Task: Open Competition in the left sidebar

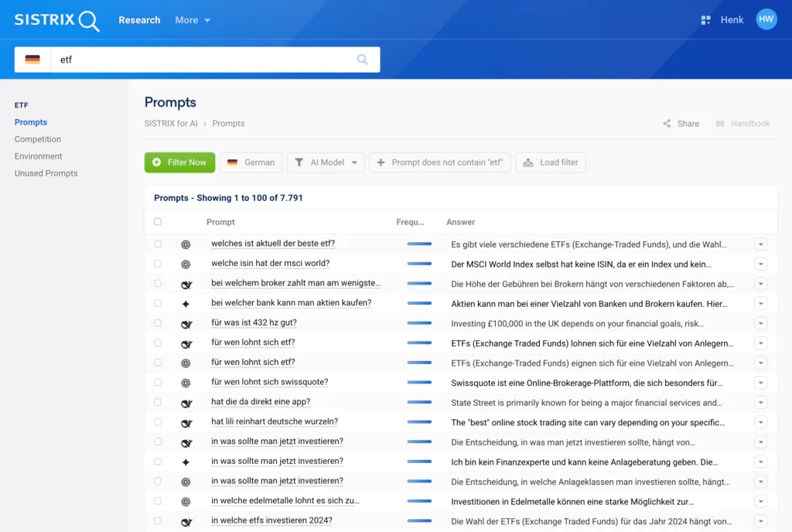Action: [38, 139]
